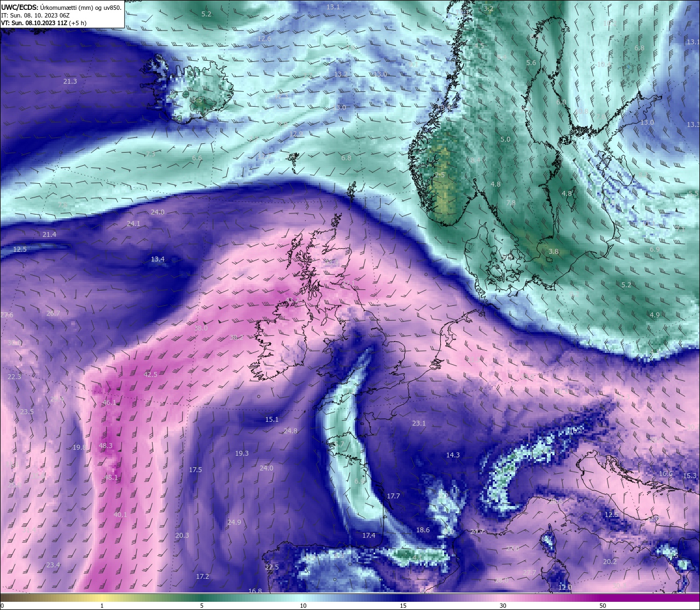Image resolution: width=700 pixels, height=610 pixels.
Task: Click the 15.1 value south of Ireland
Action: (272, 420)
